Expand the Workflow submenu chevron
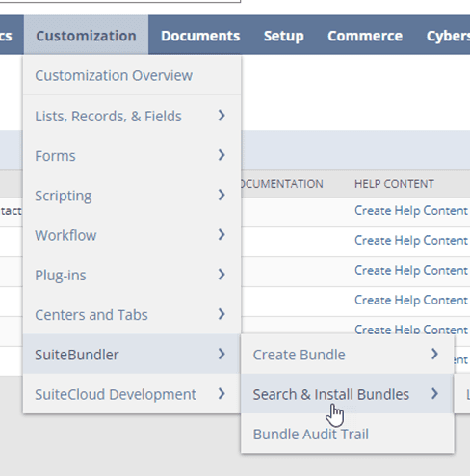The width and height of the screenshot is (470, 476). point(222,235)
